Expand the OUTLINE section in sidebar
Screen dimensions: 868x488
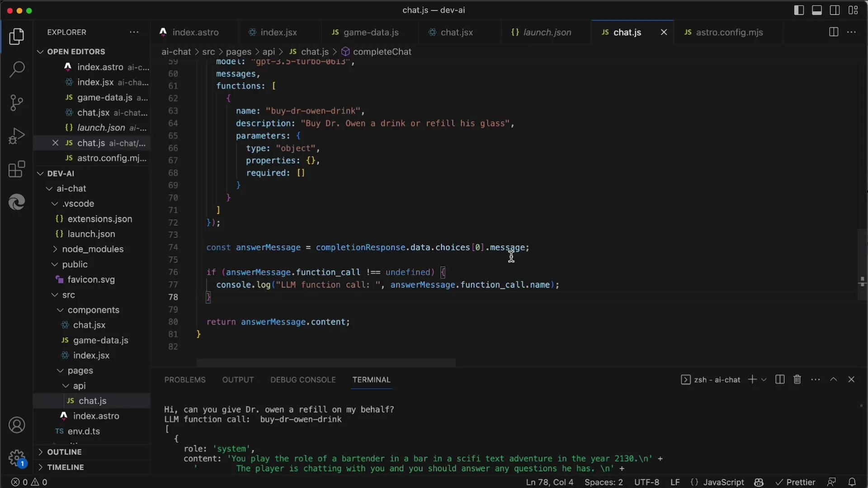(64, 452)
